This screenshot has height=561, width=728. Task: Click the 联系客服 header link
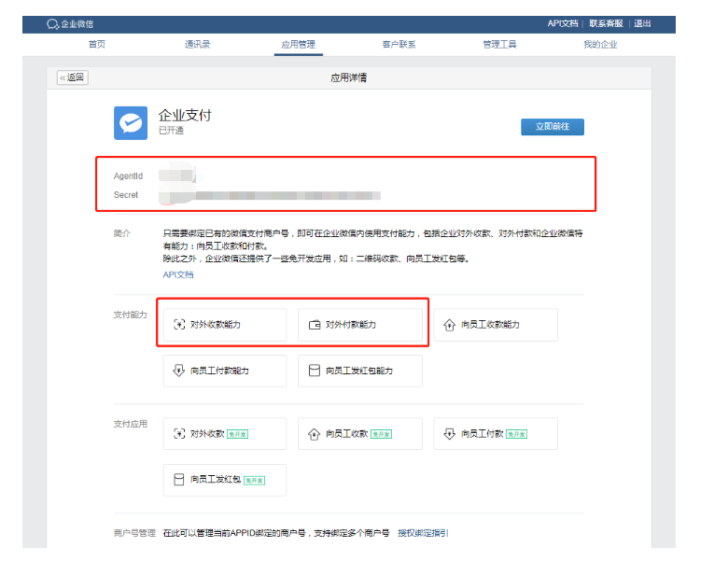coord(606,23)
